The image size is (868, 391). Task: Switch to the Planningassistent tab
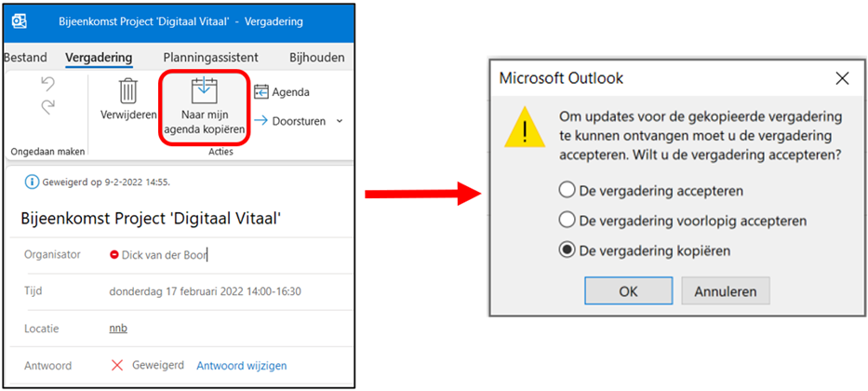[210, 58]
